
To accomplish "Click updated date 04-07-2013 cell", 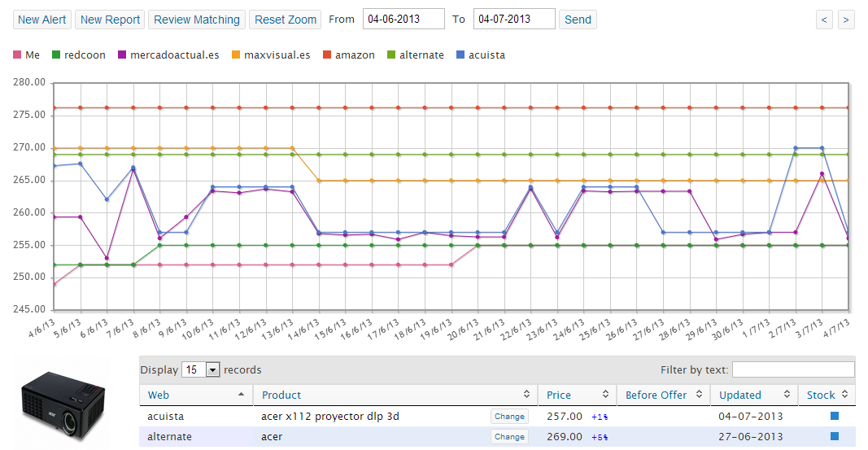I will click(x=751, y=417).
